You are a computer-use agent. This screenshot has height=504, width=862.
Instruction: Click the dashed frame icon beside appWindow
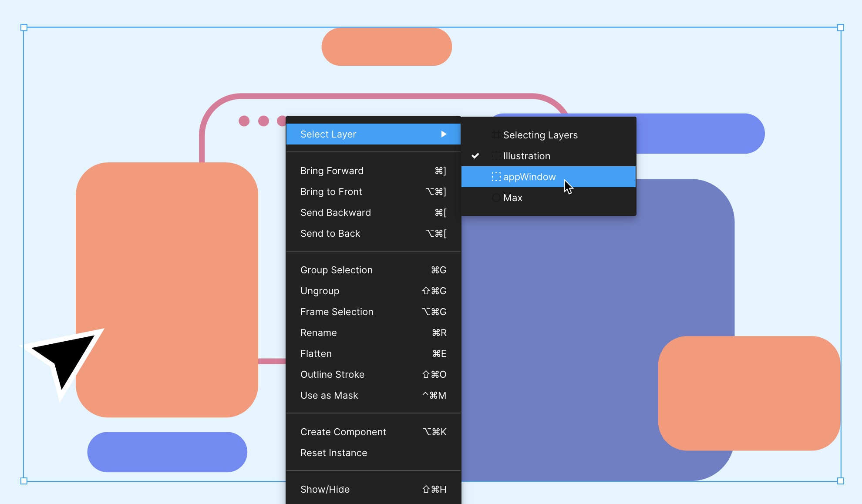[496, 177]
